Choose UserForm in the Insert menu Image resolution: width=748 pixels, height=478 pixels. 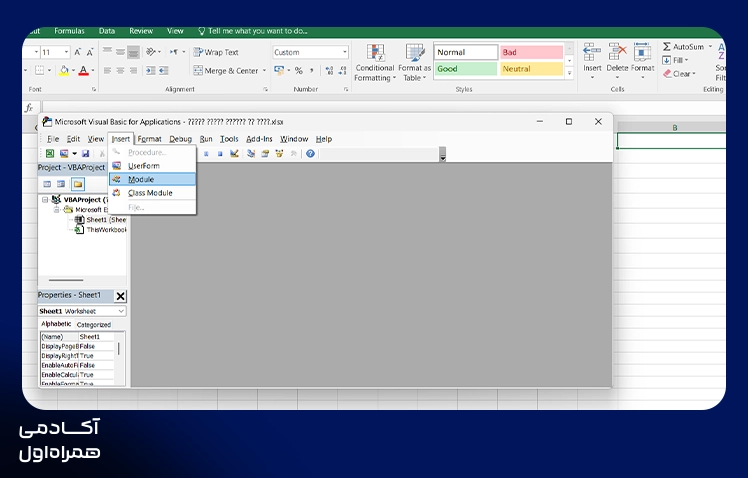click(x=152, y=166)
